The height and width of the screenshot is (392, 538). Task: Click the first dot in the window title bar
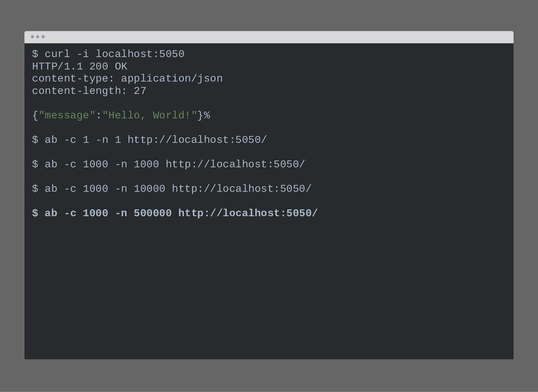coord(32,37)
